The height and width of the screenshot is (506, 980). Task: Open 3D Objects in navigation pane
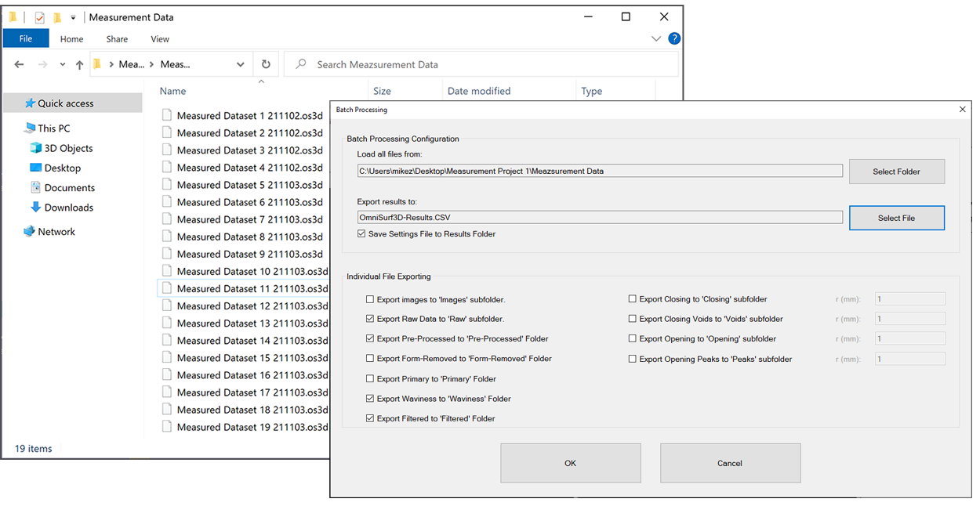point(35,148)
